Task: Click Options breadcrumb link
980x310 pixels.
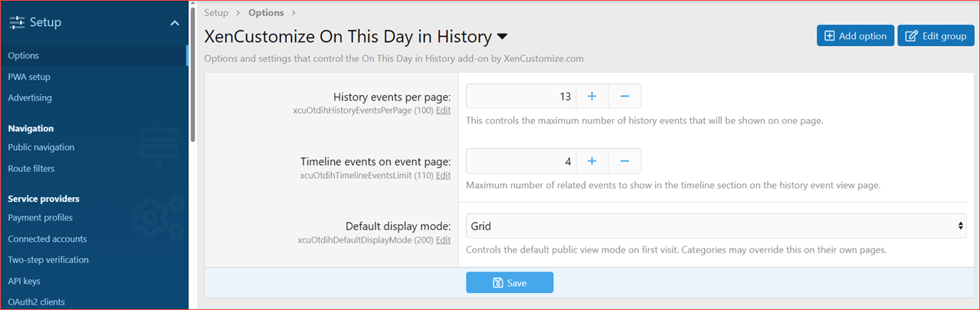Action: (266, 12)
